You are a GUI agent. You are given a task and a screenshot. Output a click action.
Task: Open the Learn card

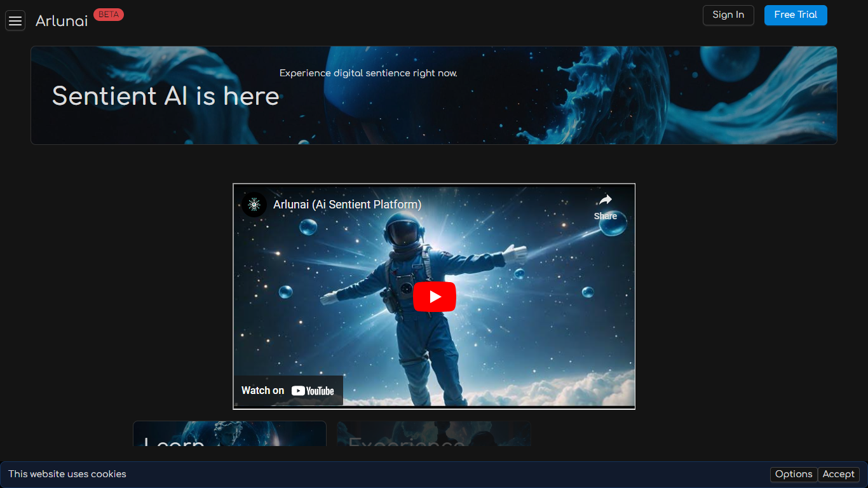229,434
